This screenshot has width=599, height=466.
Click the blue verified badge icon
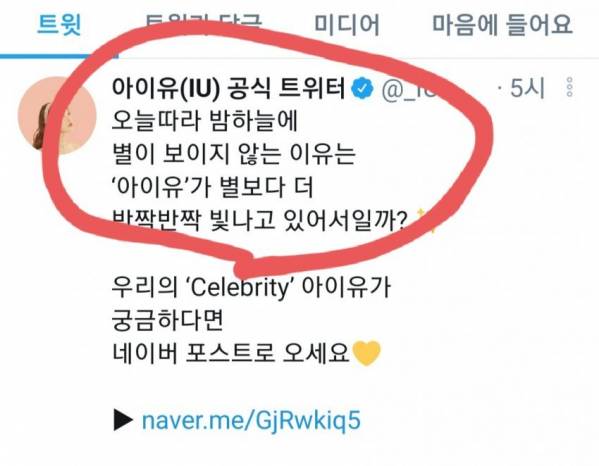point(362,89)
